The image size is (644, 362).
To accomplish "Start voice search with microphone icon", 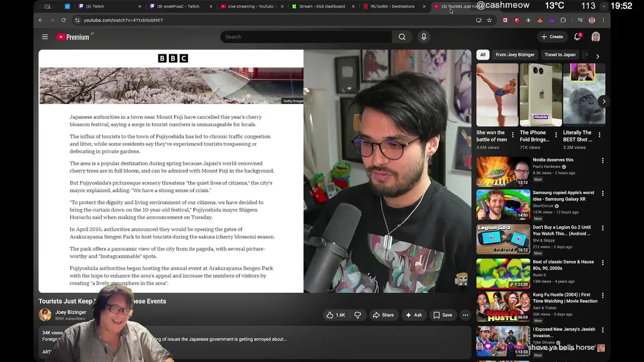I will coord(424,37).
